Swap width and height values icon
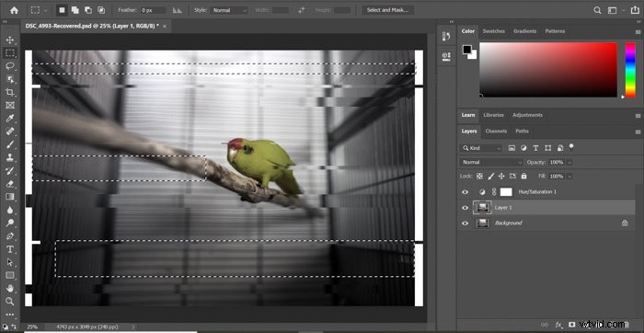 coord(303,10)
